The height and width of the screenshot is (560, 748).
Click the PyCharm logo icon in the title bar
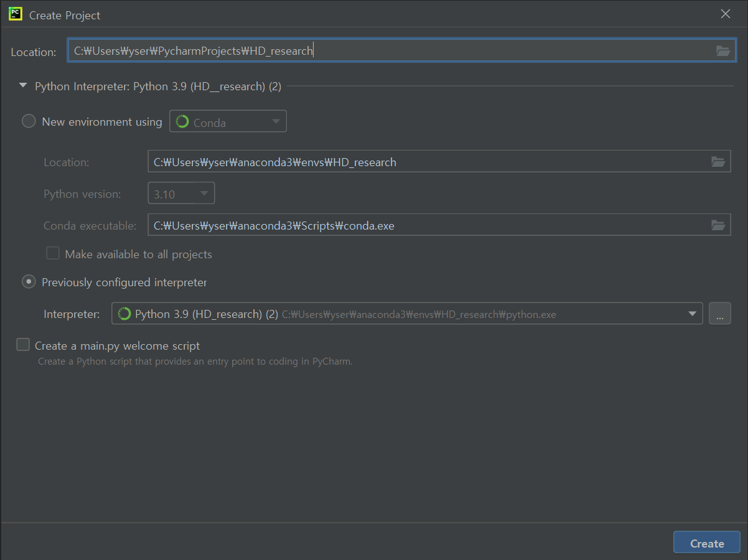point(16,14)
